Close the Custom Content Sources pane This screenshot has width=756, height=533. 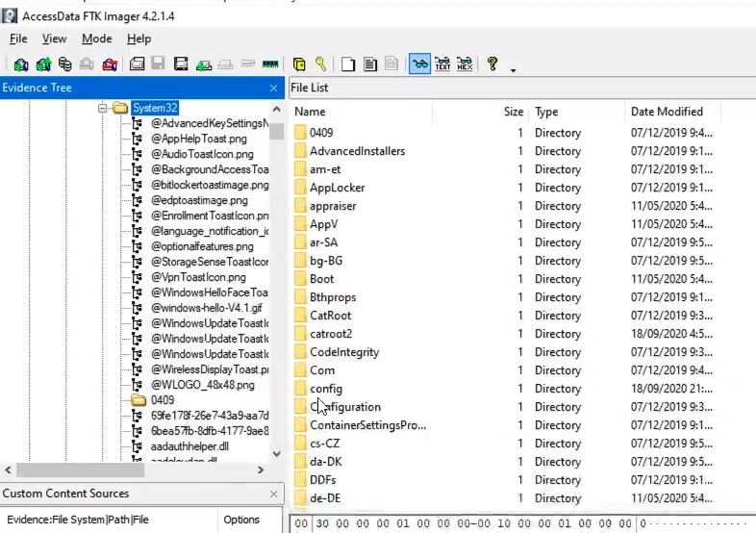tap(273, 494)
